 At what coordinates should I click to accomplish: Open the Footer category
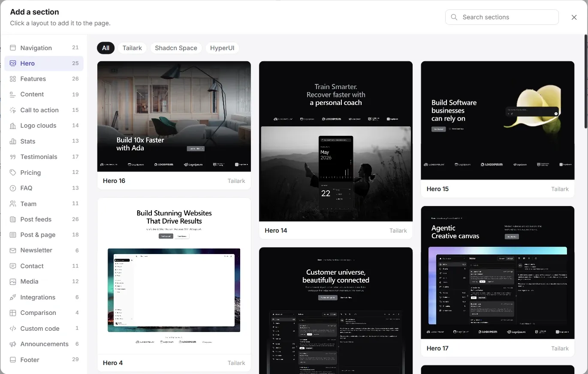click(44, 360)
